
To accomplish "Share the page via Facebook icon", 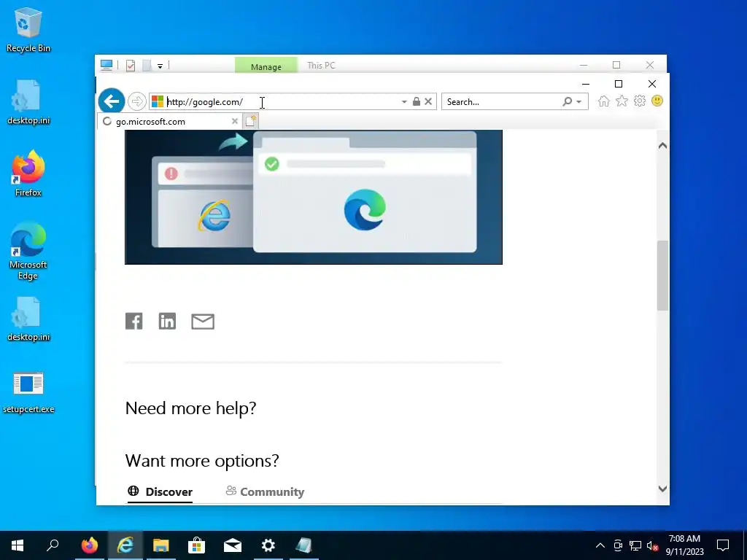I will click(x=134, y=322).
